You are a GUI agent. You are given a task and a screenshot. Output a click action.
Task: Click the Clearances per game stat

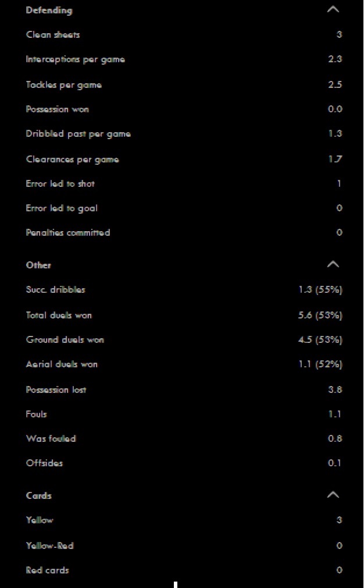coord(184,160)
